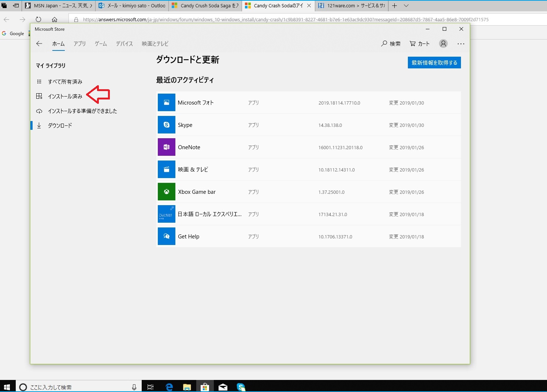Open Microsoft Store from the taskbar
The width and height of the screenshot is (547, 392).
click(x=205, y=387)
